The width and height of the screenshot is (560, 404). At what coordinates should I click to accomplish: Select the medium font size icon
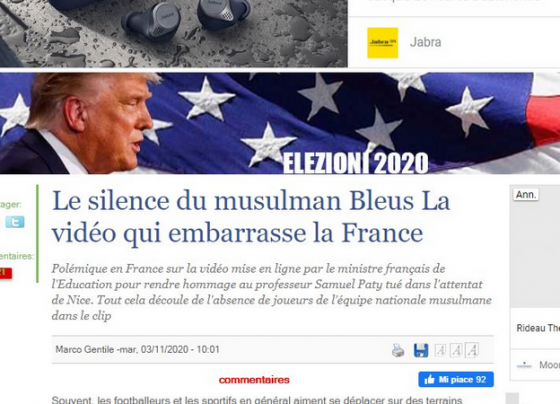coord(456,350)
